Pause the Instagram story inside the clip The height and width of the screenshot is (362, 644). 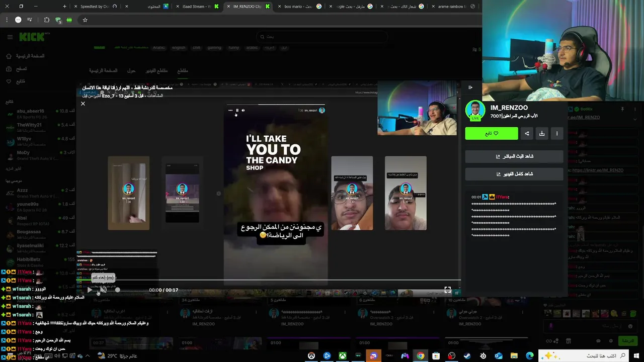click(x=237, y=111)
